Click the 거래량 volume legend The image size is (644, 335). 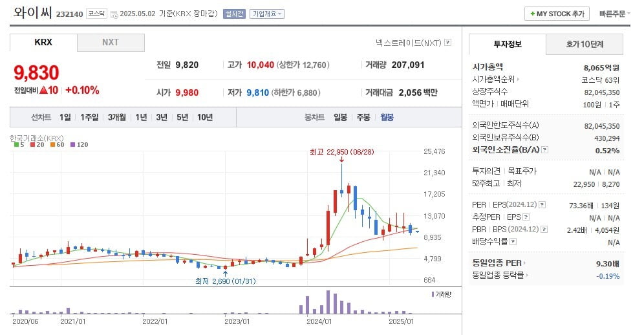pos(442,294)
